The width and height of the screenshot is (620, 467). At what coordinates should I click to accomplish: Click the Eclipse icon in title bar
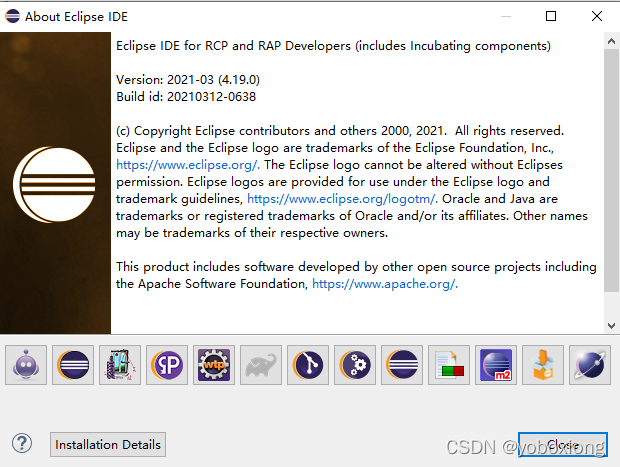coord(13,16)
